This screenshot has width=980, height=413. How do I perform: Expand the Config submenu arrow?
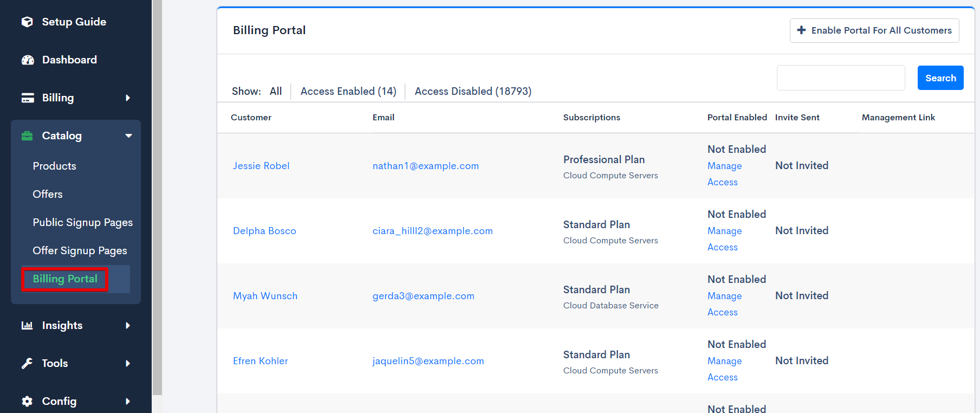(x=128, y=402)
